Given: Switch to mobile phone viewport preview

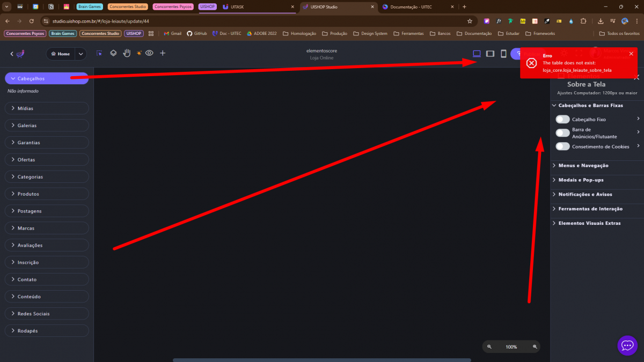Looking at the screenshot, I should click(503, 54).
